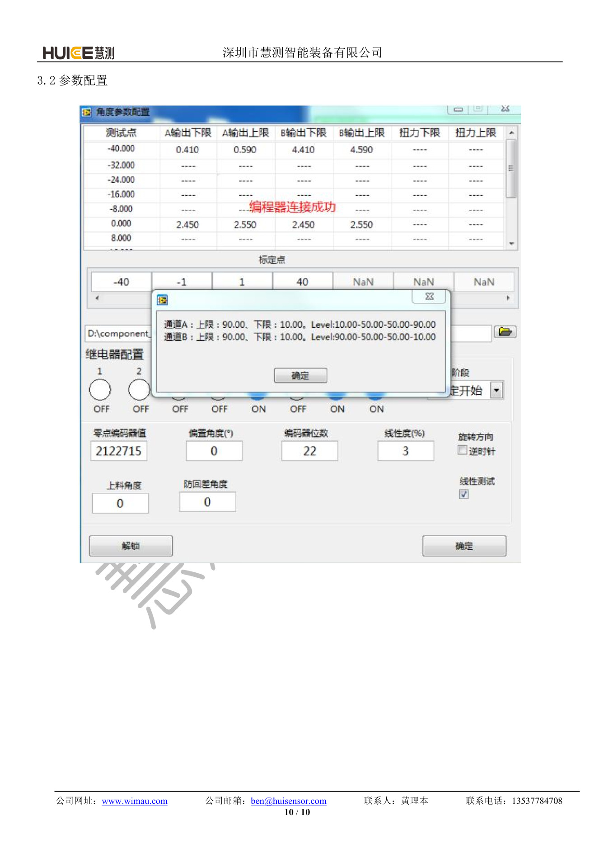This screenshot has height=868, width=613.
Task: Click the B输出下限 column header
Action: point(304,133)
